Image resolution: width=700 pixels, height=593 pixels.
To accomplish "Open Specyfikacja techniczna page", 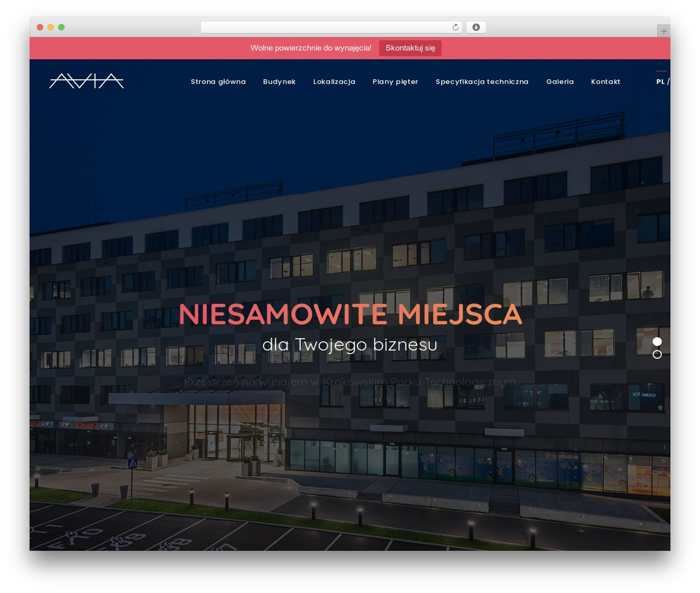I will [482, 82].
